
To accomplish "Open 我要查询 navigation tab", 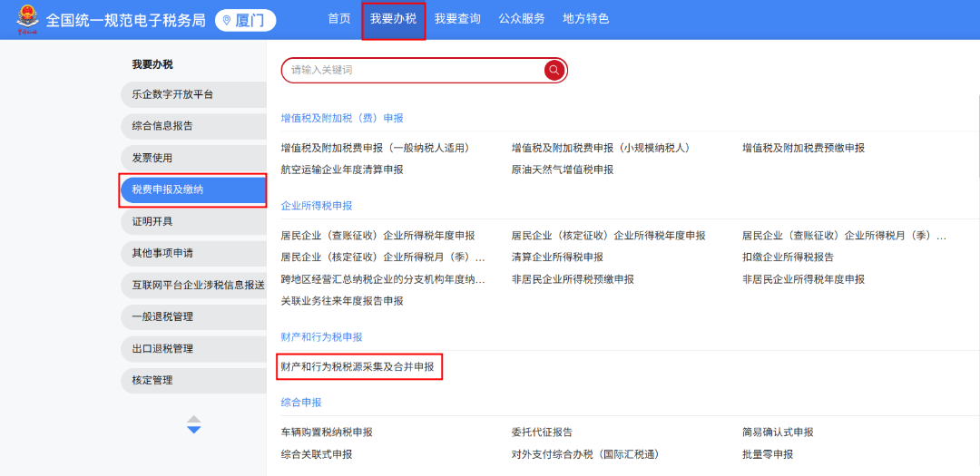I will tap(457, 19).
